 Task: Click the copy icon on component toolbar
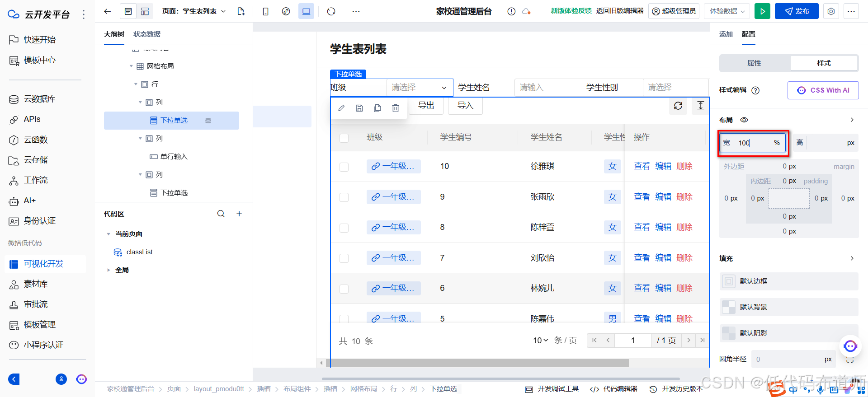point(377,108)
